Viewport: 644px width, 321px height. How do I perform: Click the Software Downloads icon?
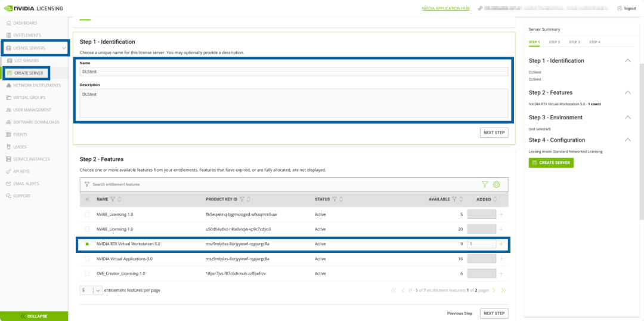point(8,122)
